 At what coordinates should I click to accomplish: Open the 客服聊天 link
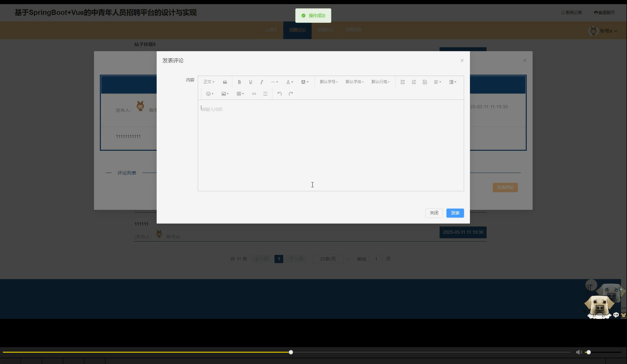(x=604, y=12)
